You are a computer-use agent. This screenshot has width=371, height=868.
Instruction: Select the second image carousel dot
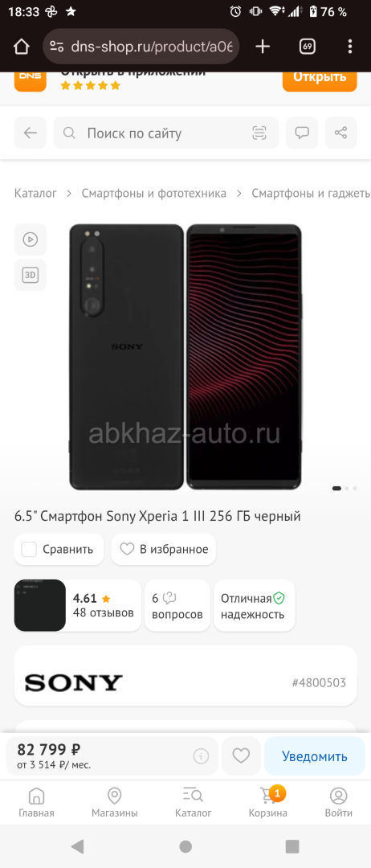click(347, 489)
